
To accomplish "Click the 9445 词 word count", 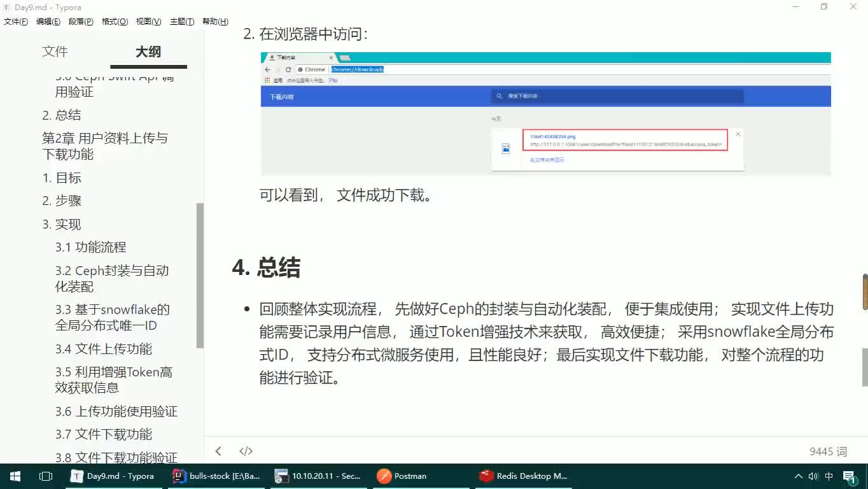I will 828,451.
